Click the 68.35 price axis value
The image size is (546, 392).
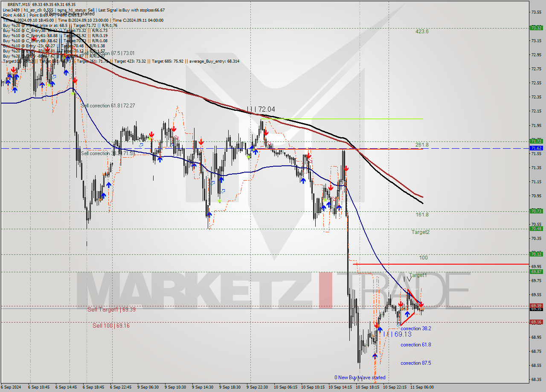[x=536, y=380]
